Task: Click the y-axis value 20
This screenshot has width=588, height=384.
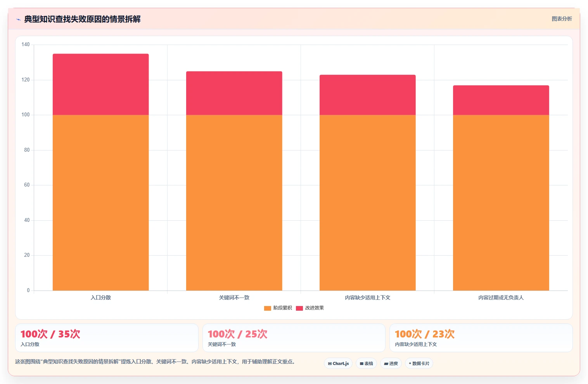Action: 27,255
